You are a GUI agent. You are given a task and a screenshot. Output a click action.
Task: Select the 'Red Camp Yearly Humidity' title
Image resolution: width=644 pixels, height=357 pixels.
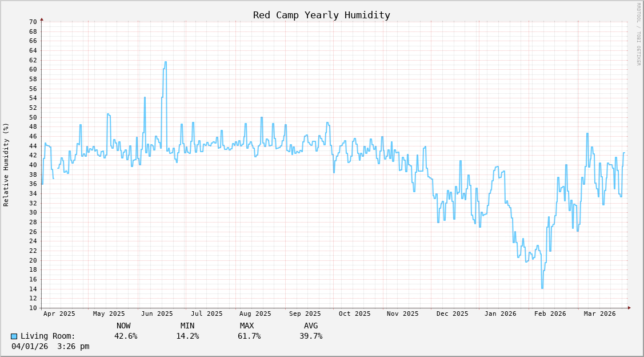coord(322,15)
